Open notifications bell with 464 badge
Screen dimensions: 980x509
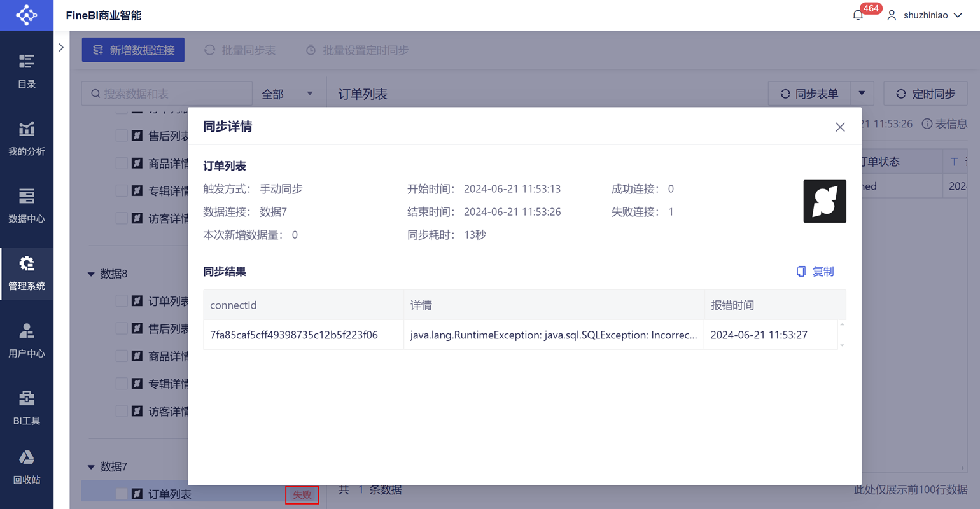(x=858, y=15)
